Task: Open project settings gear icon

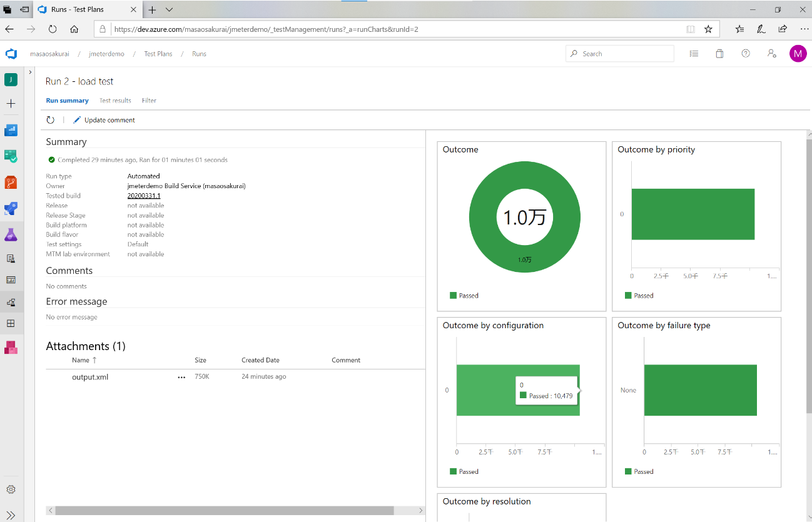Action: pyautogui.click(x=11, y=489)
